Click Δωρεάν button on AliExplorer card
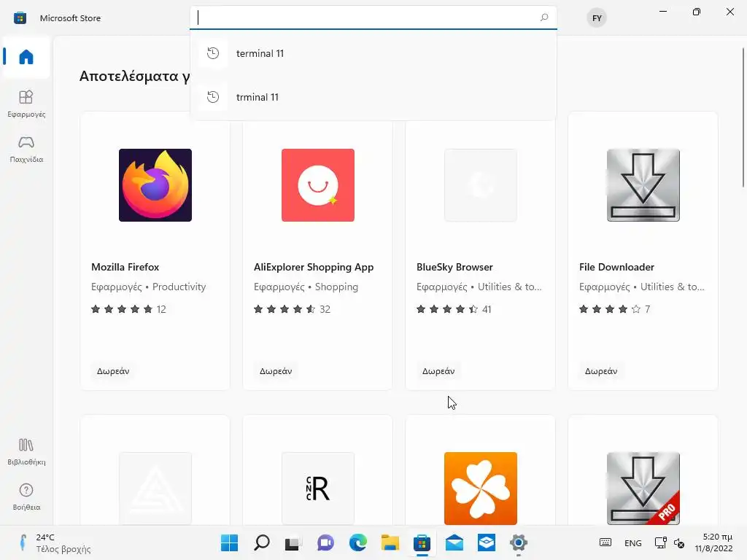The width and height of the screenshot is (747, 560). point(275,371)
